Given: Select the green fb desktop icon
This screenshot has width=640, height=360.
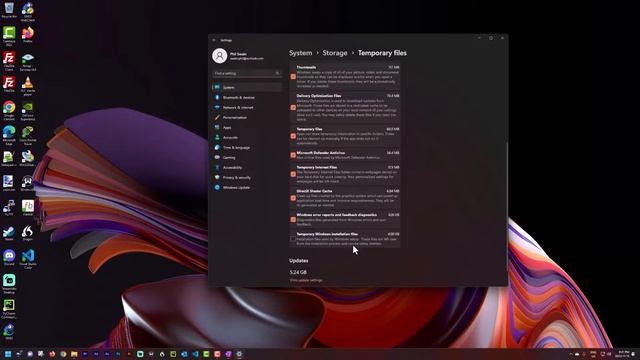Looking at the screenshot, I should tap(28, 207).
